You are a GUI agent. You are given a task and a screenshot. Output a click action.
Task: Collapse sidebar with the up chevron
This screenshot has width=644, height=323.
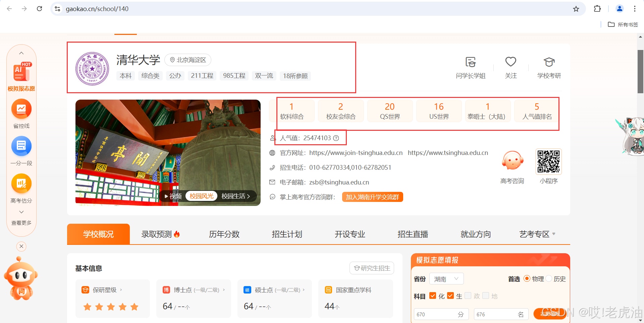tap(21, 53)
